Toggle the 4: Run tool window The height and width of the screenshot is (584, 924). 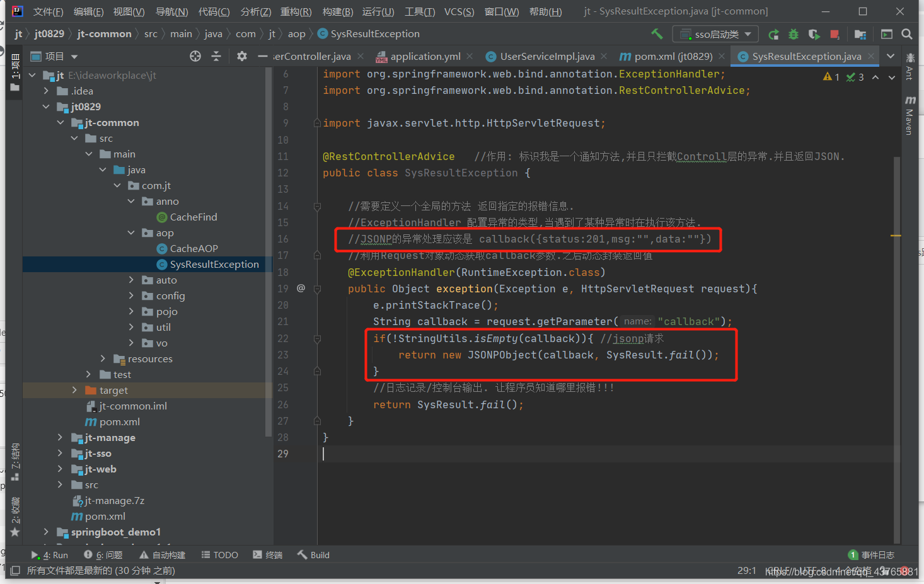[x=49, y=555]
